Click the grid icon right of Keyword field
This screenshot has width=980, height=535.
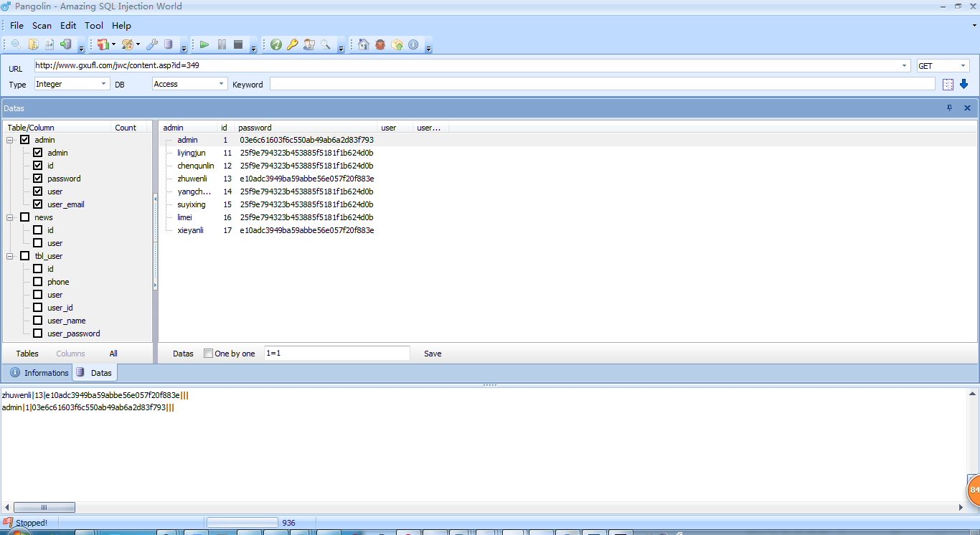(948, 84)
